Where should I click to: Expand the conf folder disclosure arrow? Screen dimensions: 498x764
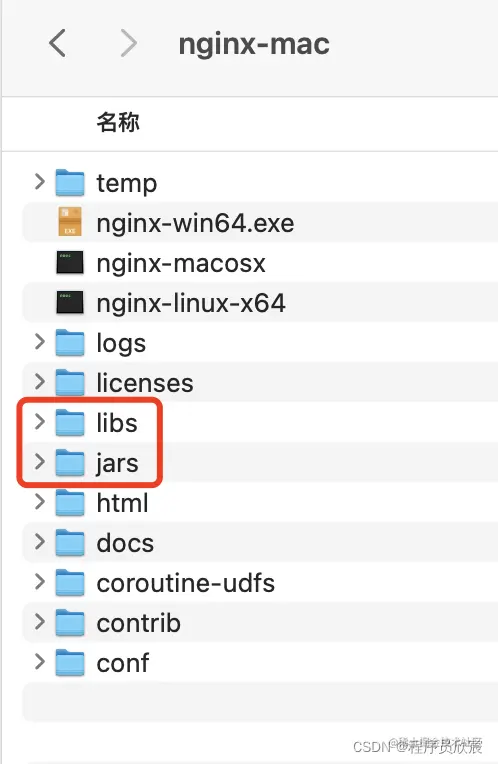tap(40, 661)
